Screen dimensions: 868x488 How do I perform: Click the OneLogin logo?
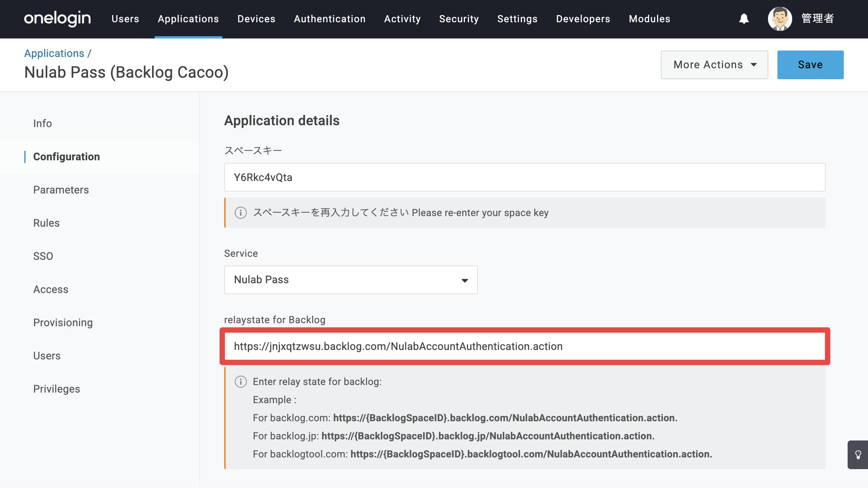[x=57, y=18]
